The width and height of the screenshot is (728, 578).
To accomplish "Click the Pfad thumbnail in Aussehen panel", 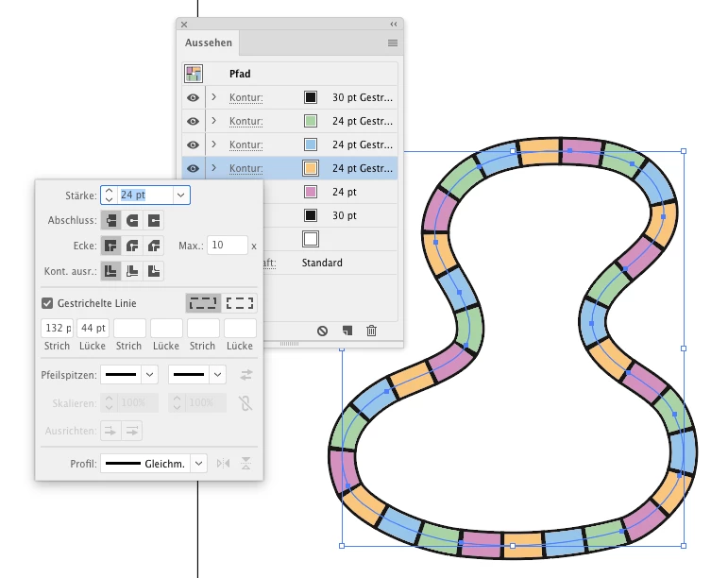I will point(194,74).
